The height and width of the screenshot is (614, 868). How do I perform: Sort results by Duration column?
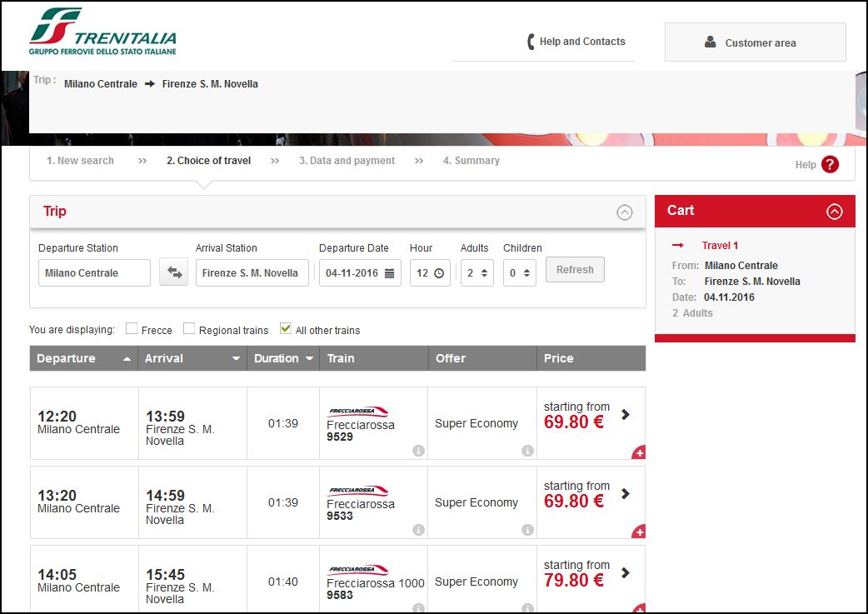pyautogui.click(x=282, y=358)
